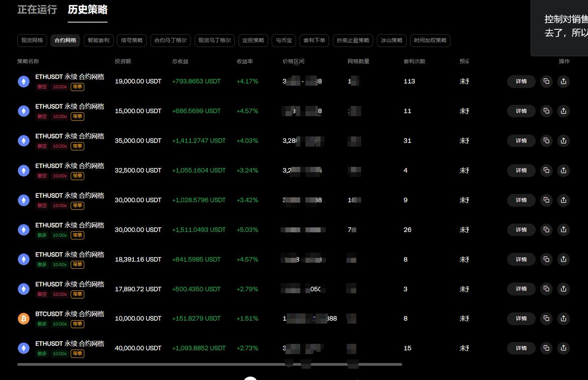Select the 历史策略 tab
The height and width of the screenshot is (380, 588).
click(x=88, y=9)
